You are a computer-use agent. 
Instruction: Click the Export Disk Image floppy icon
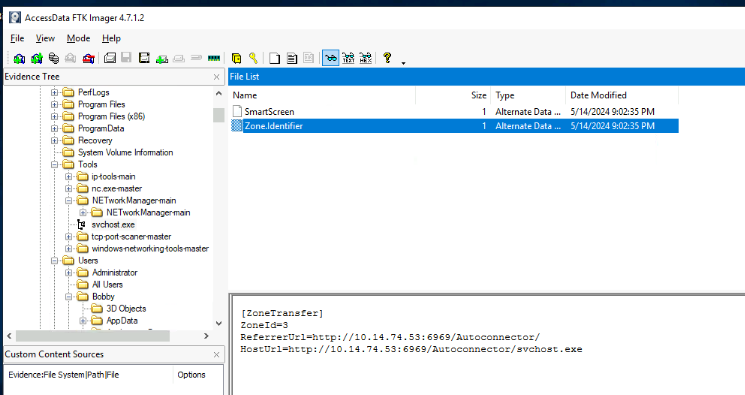(126, 58)
